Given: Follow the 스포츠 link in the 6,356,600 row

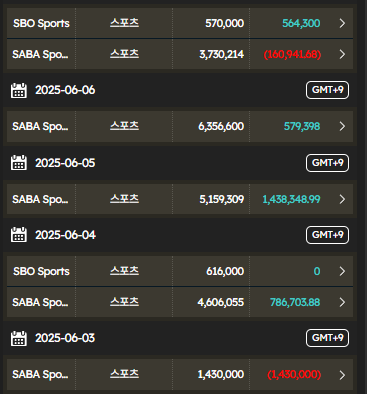Looking at the screenshot, I should coord(124,126).
